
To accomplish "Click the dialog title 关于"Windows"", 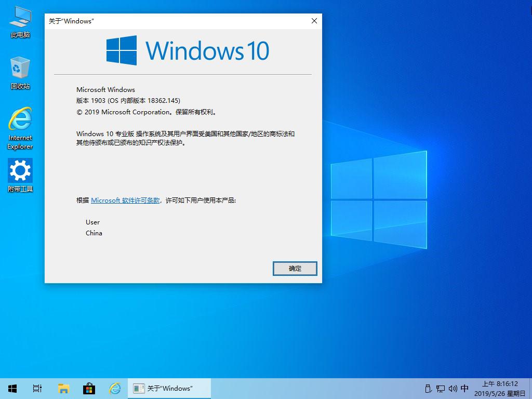I will [71, 21].
